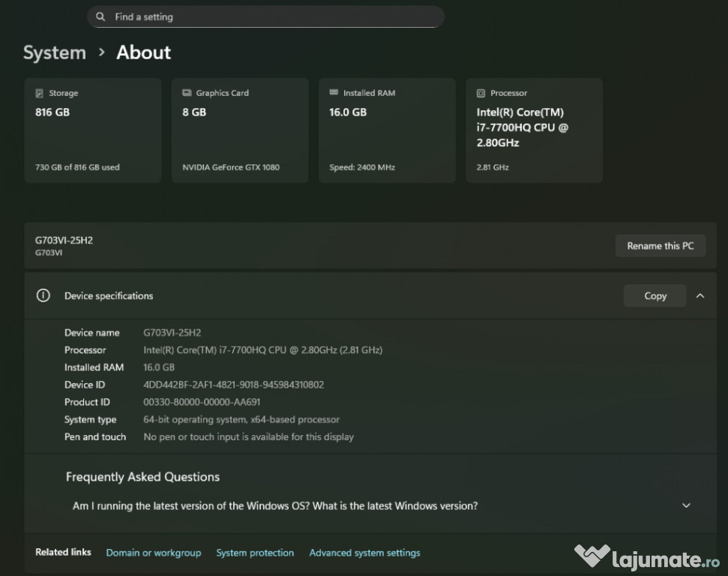Select the Installed RAM 16.0 GB card
The width and height of the screenshot is (728, 576).
(x=387, y=131)
